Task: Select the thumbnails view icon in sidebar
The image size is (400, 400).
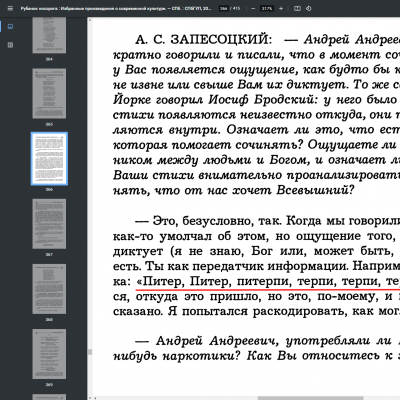Action: [10, 27]
